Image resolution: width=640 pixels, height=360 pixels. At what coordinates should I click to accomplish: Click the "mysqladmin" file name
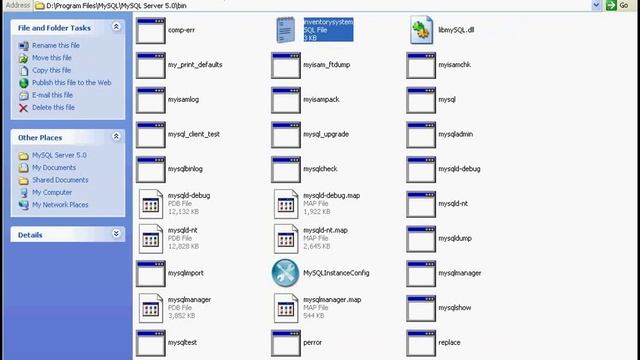(456, 134)
